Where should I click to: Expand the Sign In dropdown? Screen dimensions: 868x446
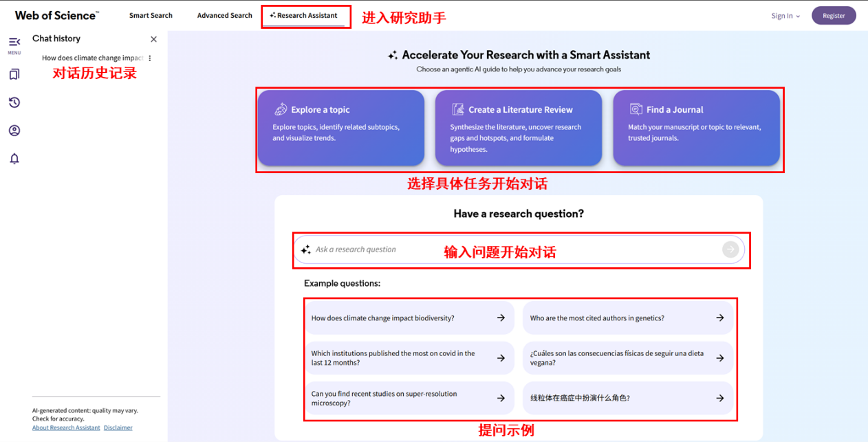click(785, 16)
